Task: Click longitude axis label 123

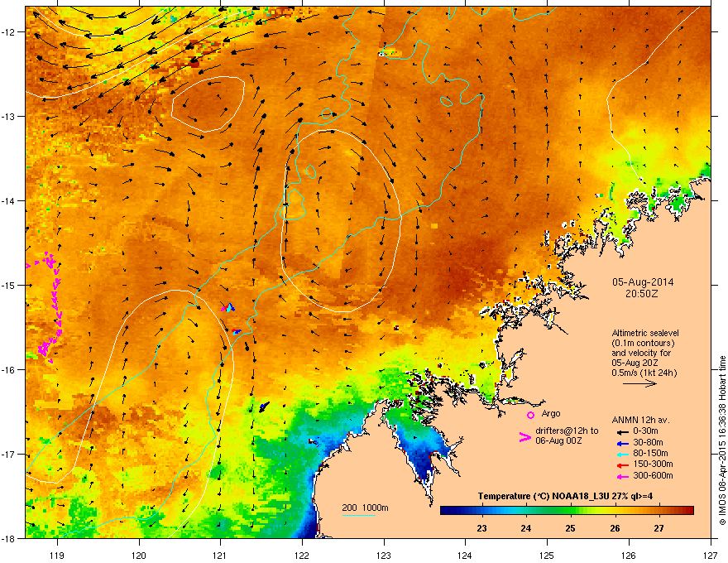Action: coord(383,556)
